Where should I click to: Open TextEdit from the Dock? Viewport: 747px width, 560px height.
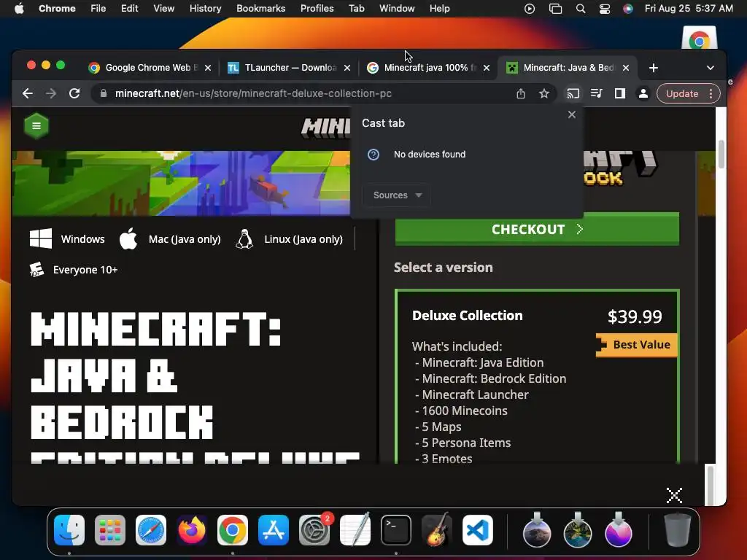[x=355, y=530]
